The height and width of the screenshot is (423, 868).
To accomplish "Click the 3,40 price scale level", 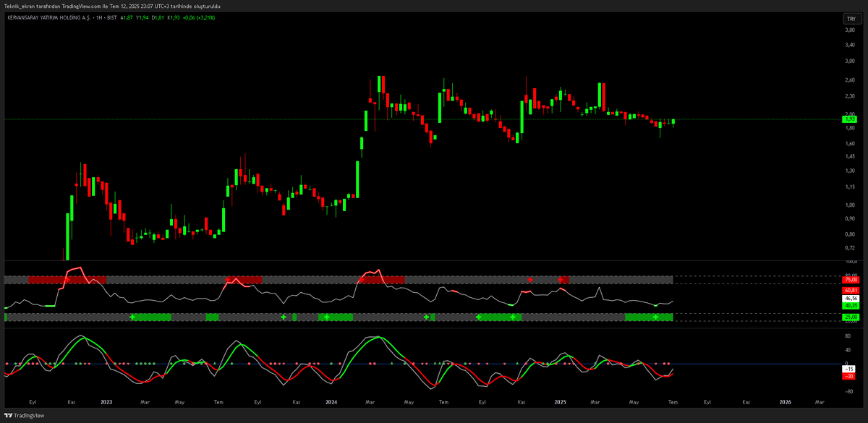I will [849, 45].
